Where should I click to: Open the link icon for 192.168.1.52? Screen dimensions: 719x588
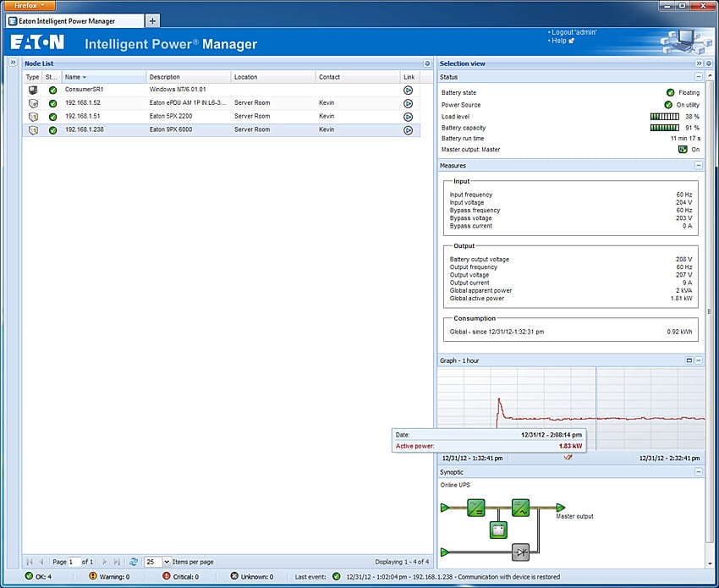tap(408, 104)
